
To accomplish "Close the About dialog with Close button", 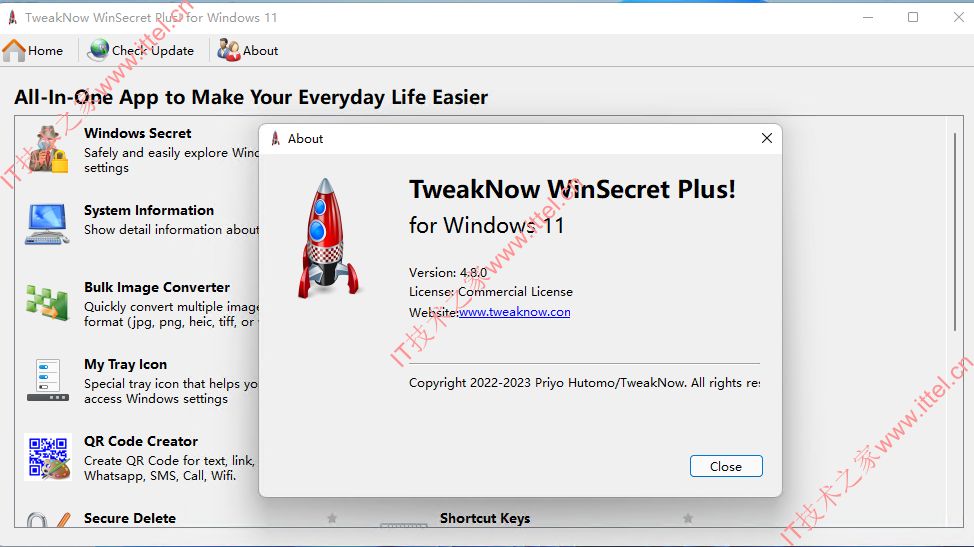I will pyautogui.click(x=726, y=466).
